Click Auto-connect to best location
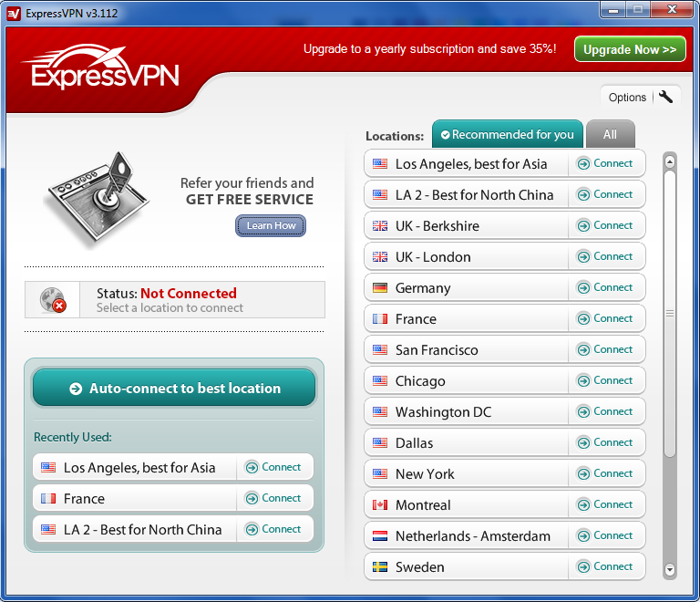700x602 pixels. [x=174, y=388]
